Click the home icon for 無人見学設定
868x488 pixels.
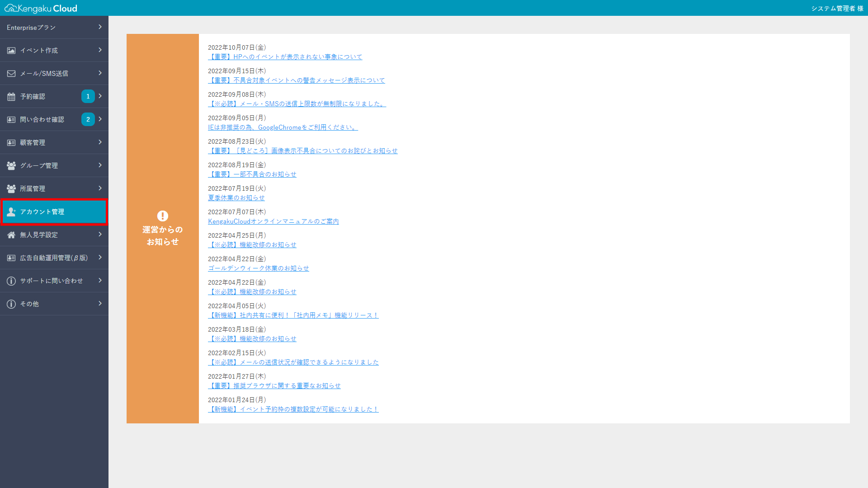[11, 235]
